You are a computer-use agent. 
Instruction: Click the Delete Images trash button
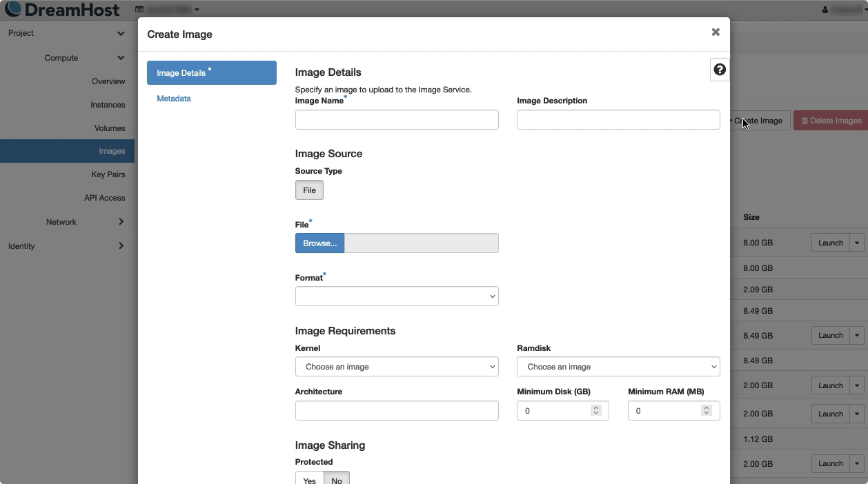(831, 121)
